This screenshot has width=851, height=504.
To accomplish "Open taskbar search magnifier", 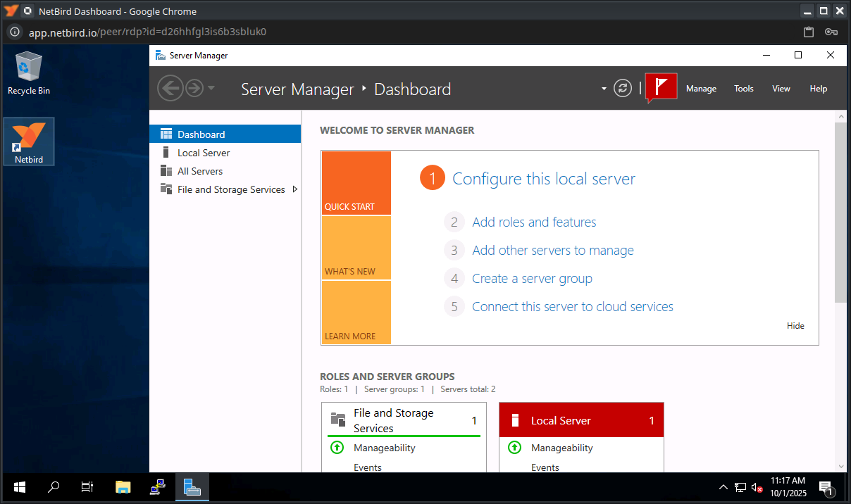I will point(54,487).
